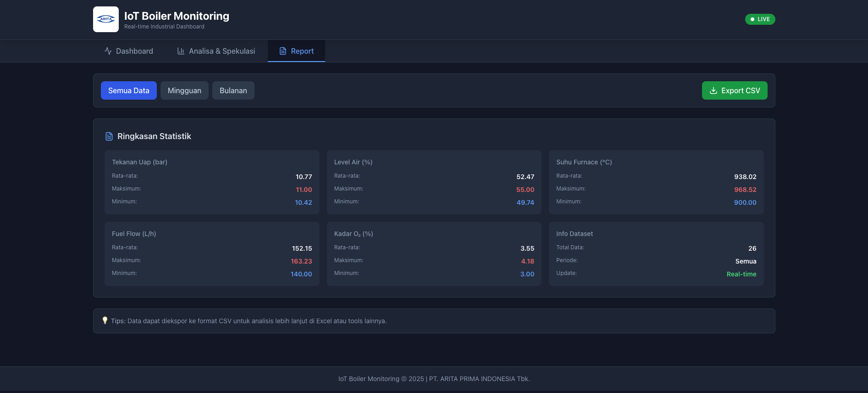Switch filter to Mingguan
The height and width of the screenshot is (393, 868).
pyautogui.click(x=184, y=90)
